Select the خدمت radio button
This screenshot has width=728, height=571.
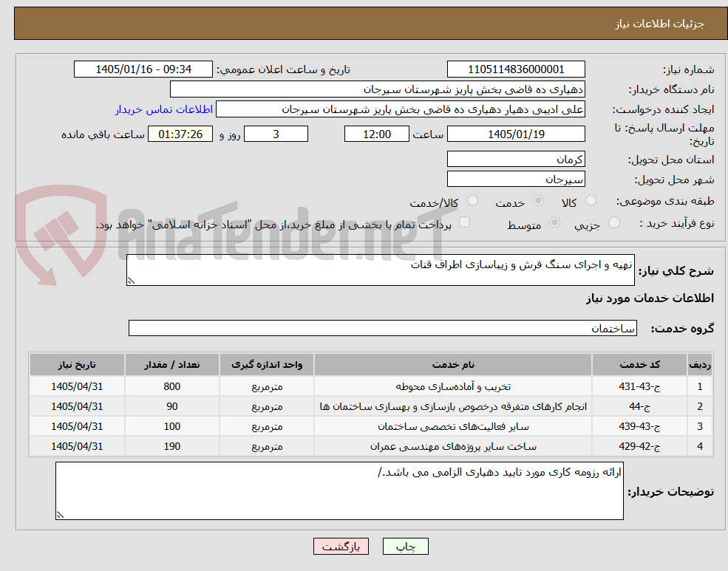(538, 200)
